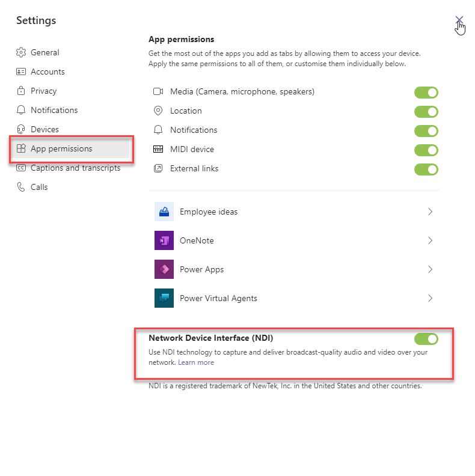Click the Network Device Interface (NDI) heading
Image resolution: width=475 pixels, height=476 pixels.
pos(211,338)
